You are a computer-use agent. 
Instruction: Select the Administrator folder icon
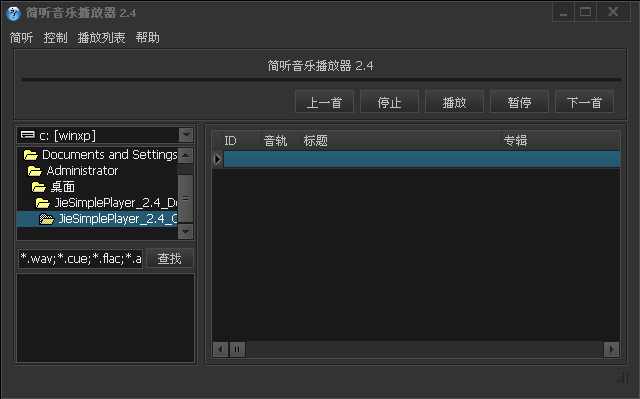35,171
